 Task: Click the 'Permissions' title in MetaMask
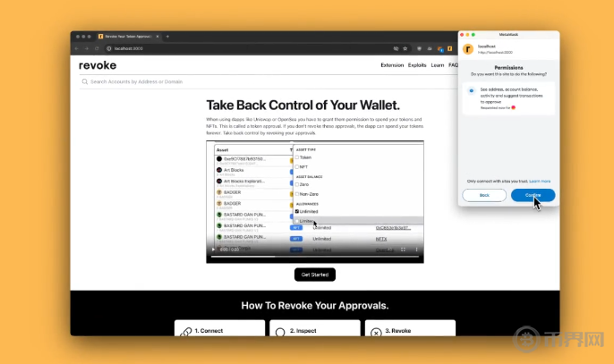[508, 68]
